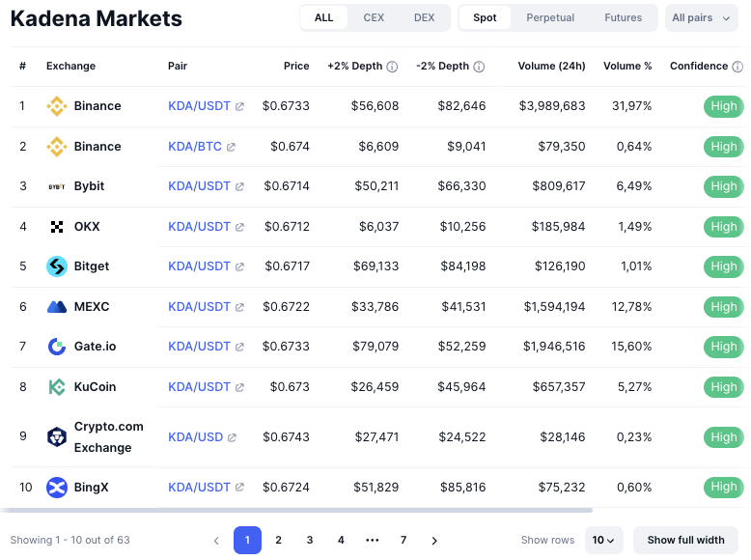The image size is (751, 560).
Task: Open external link icon next to KDA/USD
Action: 232,437
